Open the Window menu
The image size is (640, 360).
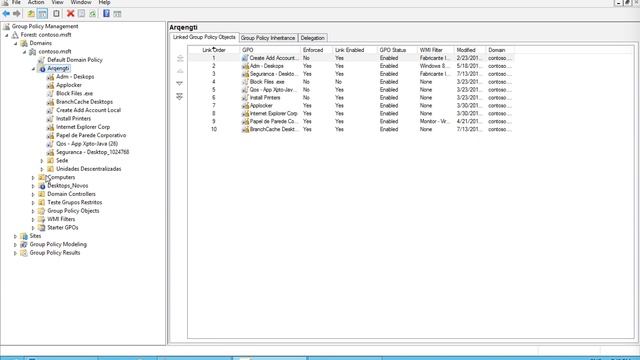tap(81, 2)
